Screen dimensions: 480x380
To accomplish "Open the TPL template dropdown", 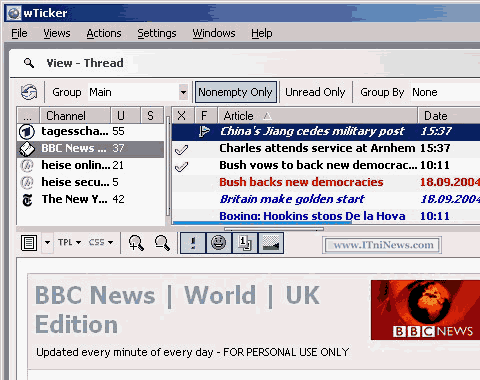I will tap(69, 242).
